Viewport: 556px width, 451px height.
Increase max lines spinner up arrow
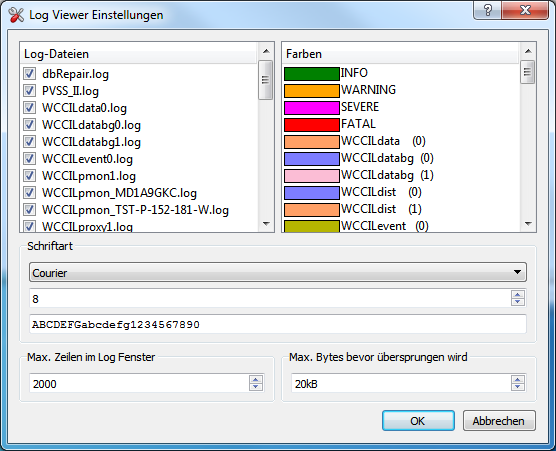pyautogui.click(x=256, y=379)
